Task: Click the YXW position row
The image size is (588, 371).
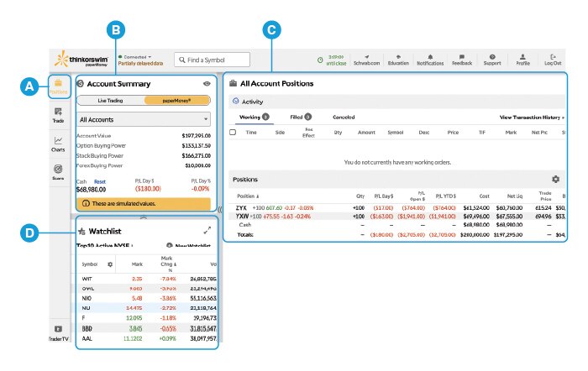Action: tap(396, 217)
